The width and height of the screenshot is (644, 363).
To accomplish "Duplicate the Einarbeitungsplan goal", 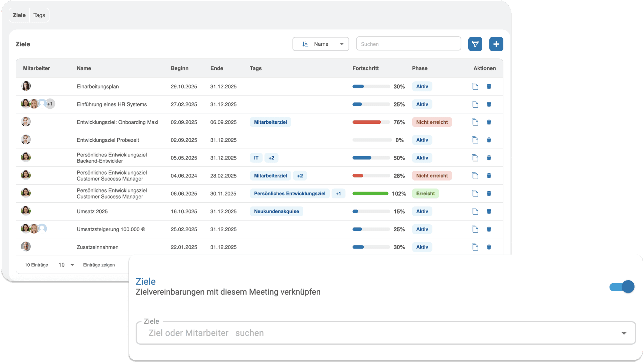I will click(x=475, y=86).
